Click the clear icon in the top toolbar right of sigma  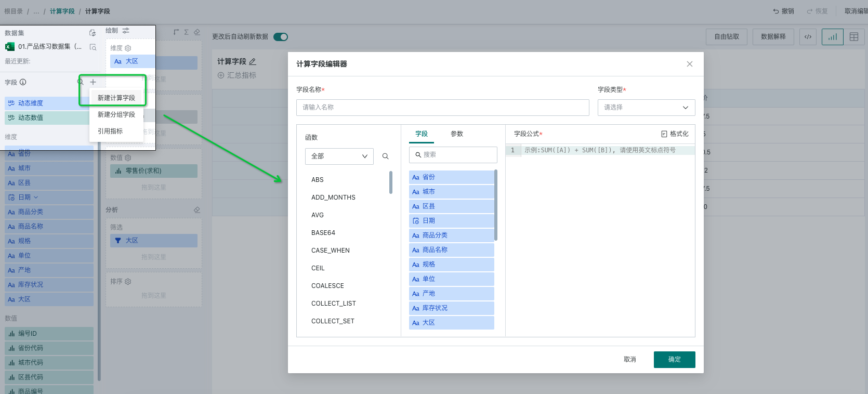coord(197,32)
